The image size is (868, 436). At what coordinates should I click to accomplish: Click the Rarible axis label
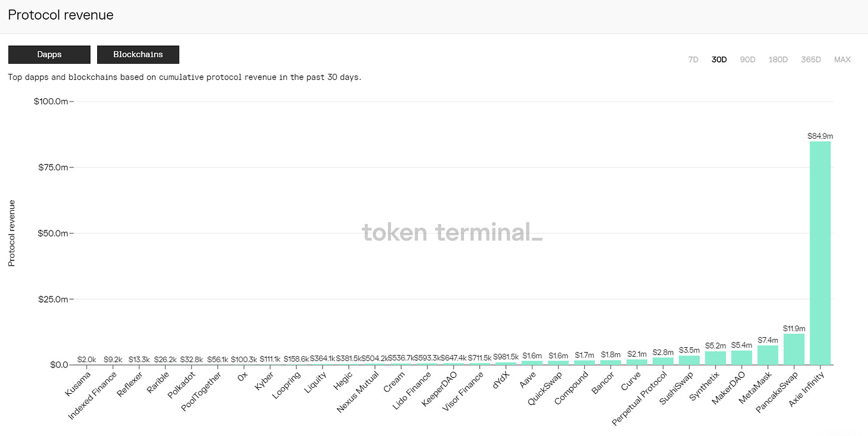click(x=158, y=383)
